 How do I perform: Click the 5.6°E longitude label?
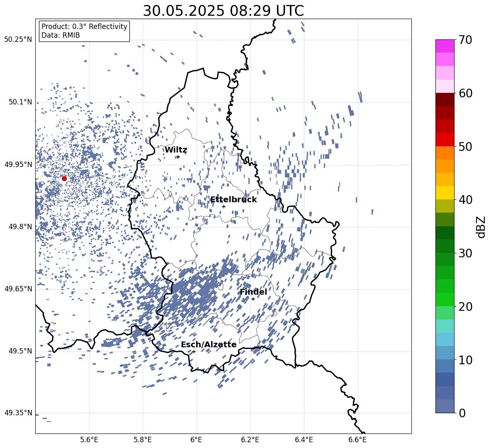pos(89,440)
